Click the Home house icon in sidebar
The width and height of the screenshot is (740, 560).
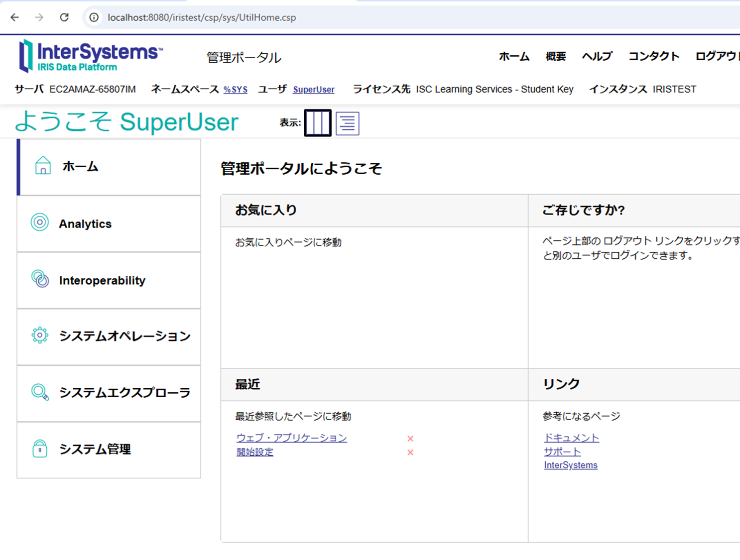pyautogui.click(x=43, y=166)
